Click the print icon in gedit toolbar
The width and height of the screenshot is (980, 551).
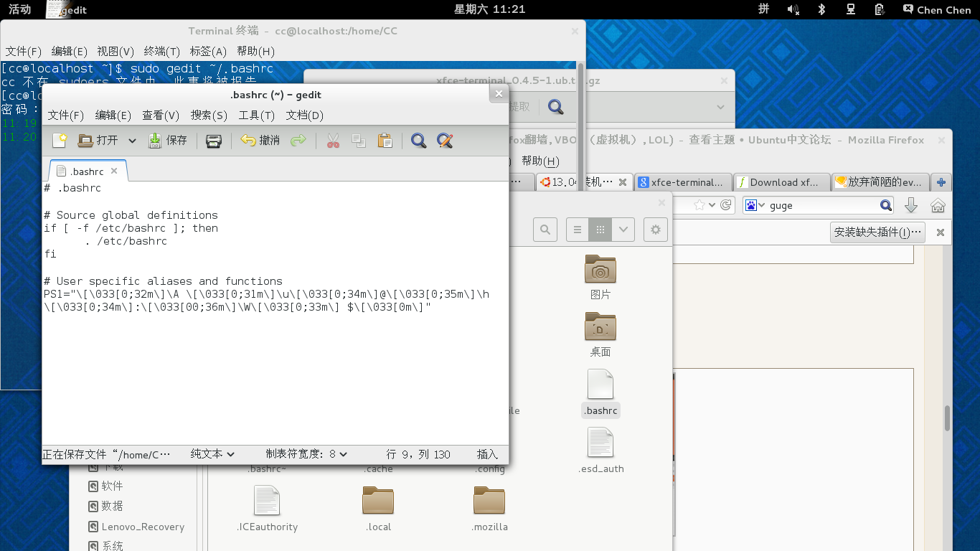(213, 141)
